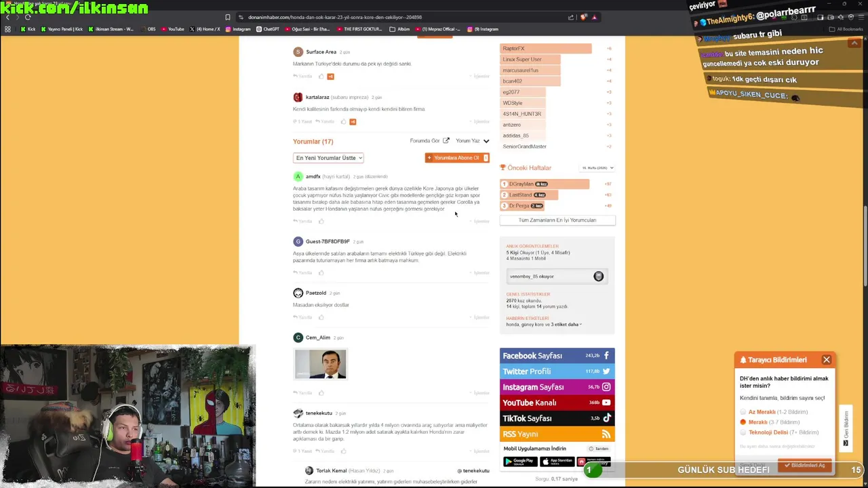
Task: Select Az Meraklı notification option
Action: [x=774, y=412]
